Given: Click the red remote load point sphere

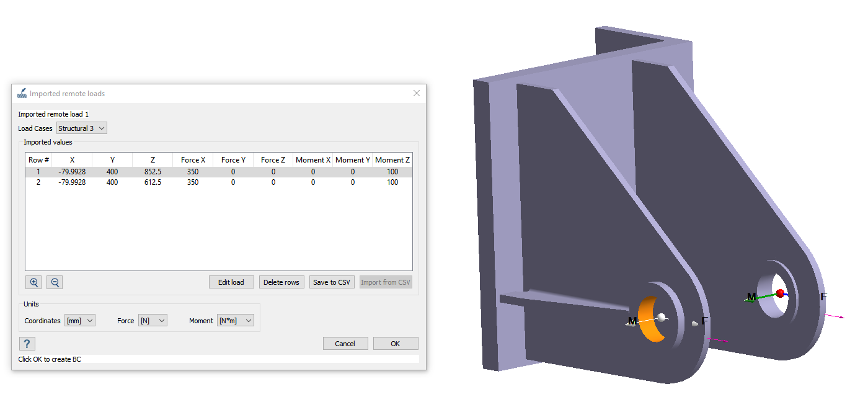Looking at the screenshot, I should 780,293.
